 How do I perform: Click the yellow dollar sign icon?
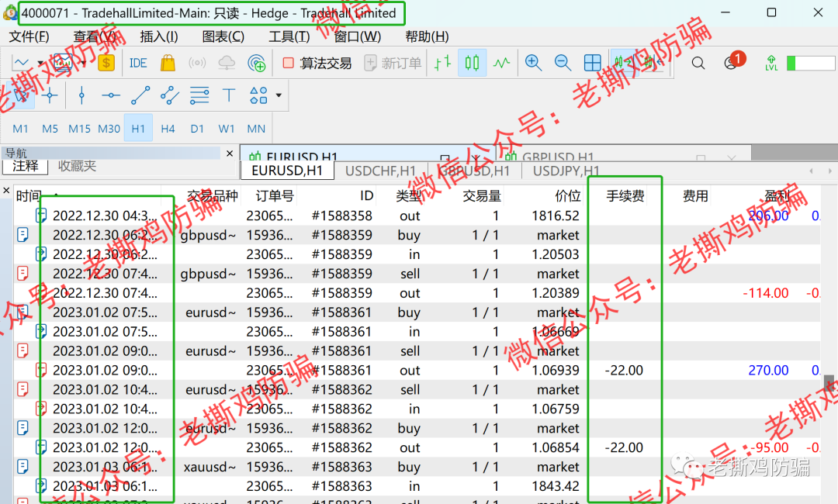point(106,63)
